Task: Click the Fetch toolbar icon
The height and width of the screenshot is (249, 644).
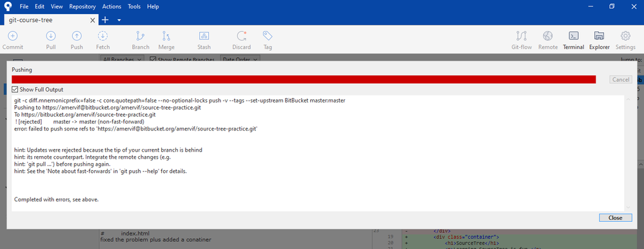Action: tap(102, 35)
